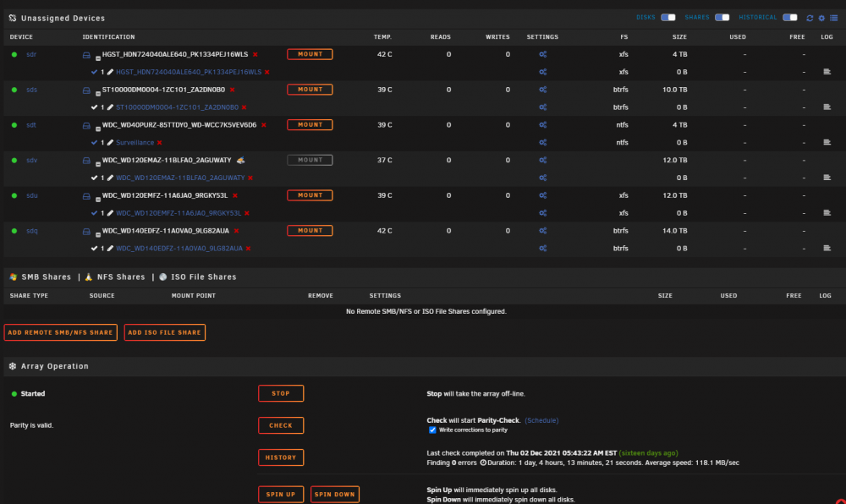Open settings gears for sdu disk row

click(543, 195)
